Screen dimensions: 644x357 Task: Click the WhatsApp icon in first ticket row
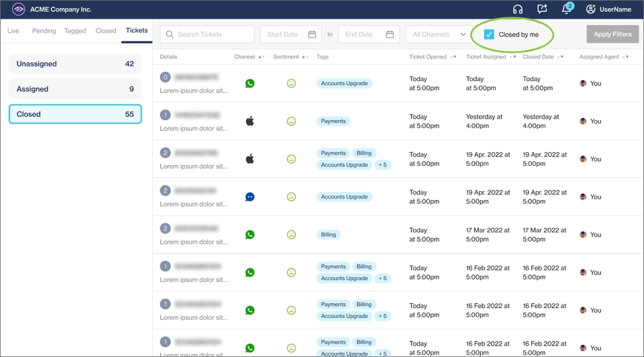[x=250, y=84]
